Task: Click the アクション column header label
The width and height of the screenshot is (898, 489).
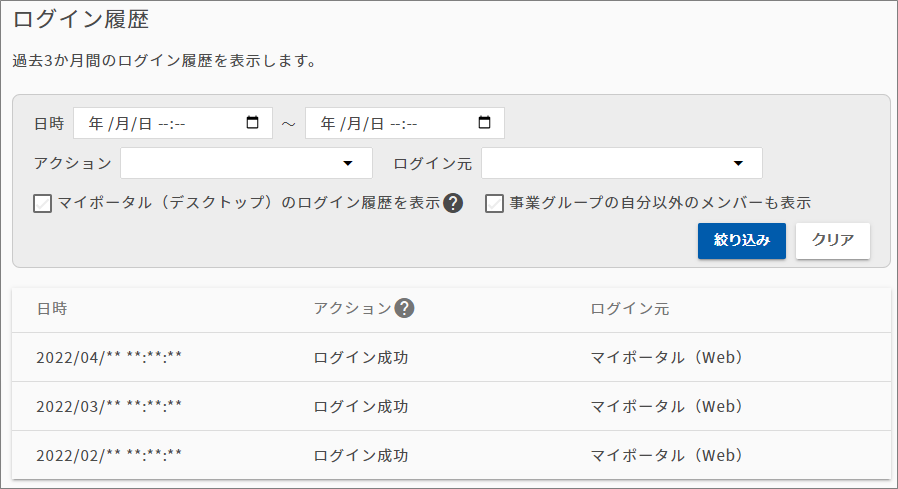Action: 352,309
